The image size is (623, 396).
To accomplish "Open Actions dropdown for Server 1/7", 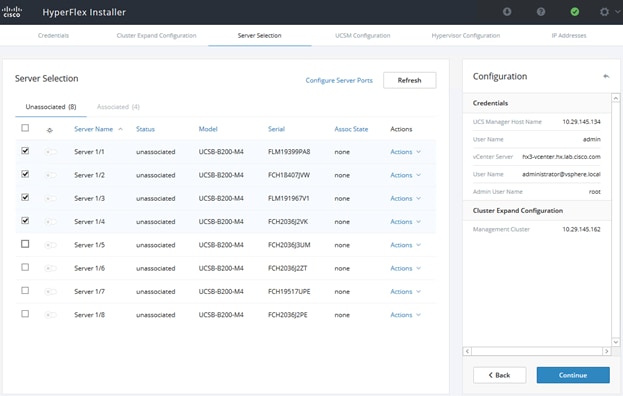I will click(405, 292).
